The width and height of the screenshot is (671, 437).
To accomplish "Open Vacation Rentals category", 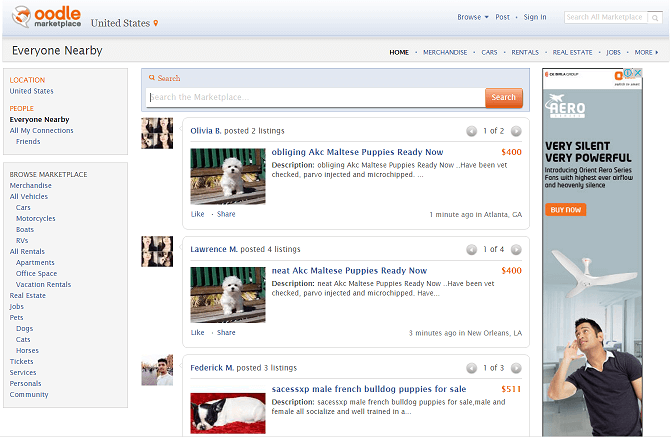I will pos(43,285).
